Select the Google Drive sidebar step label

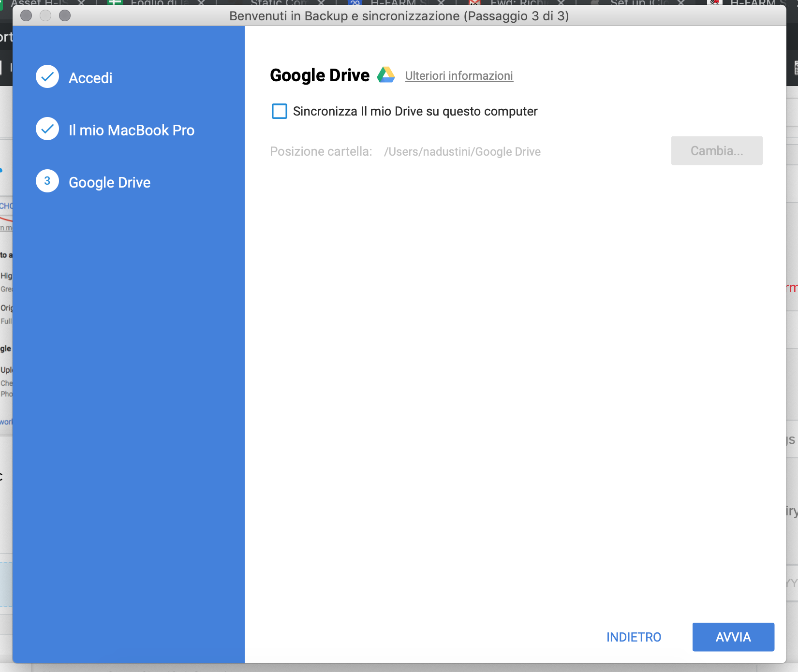click(110, 182)
